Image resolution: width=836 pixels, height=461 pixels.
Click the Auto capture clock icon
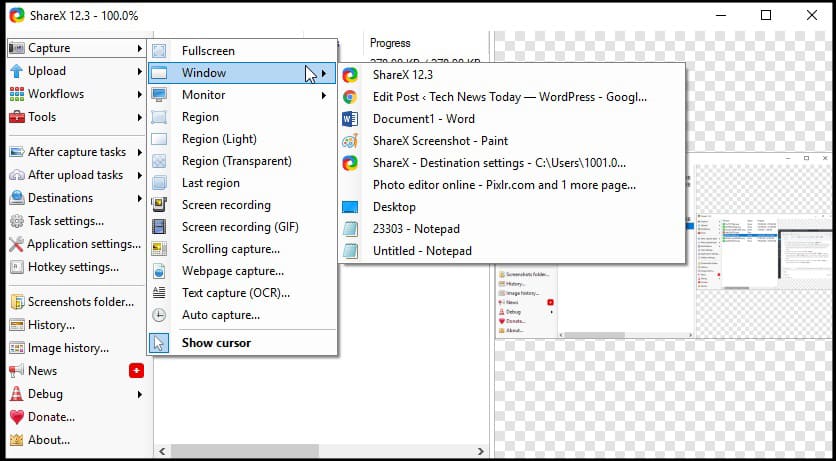pos(159,315)
